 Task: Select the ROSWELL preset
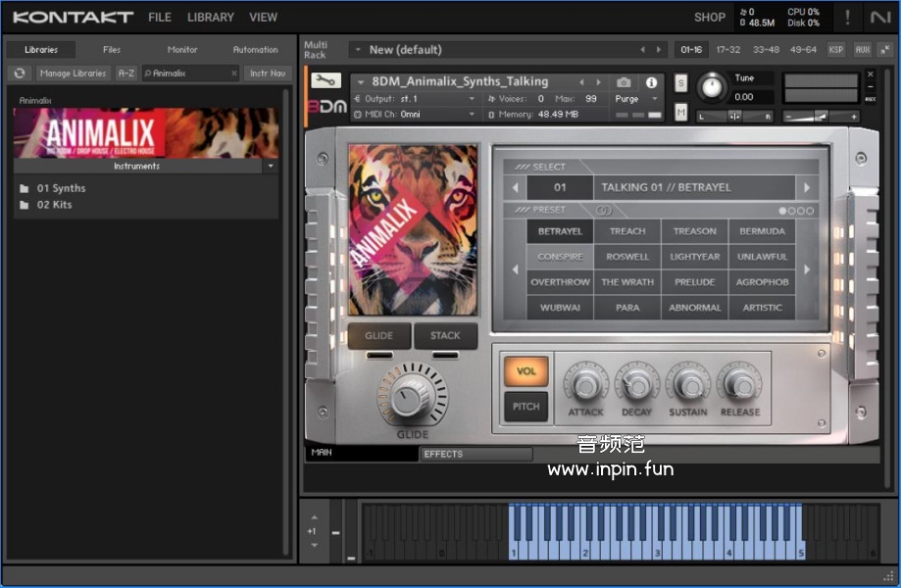coord(627,257)
